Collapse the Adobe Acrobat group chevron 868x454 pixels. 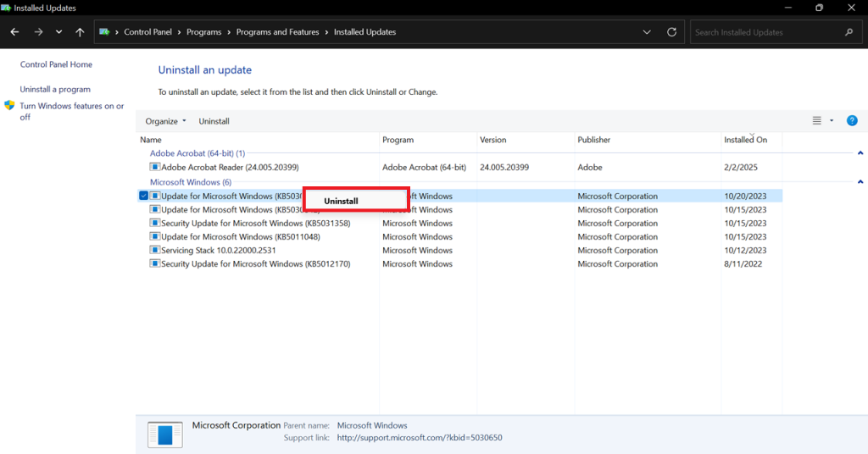pos(860,153)
